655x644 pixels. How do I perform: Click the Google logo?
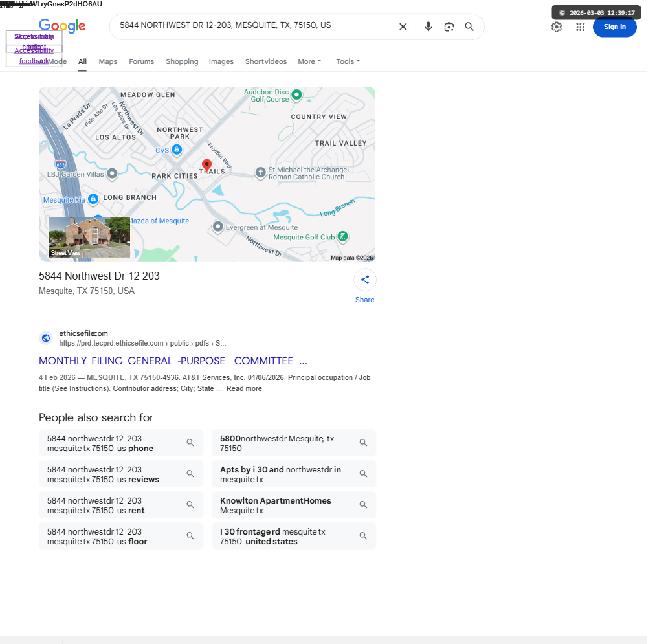[62, 25]
